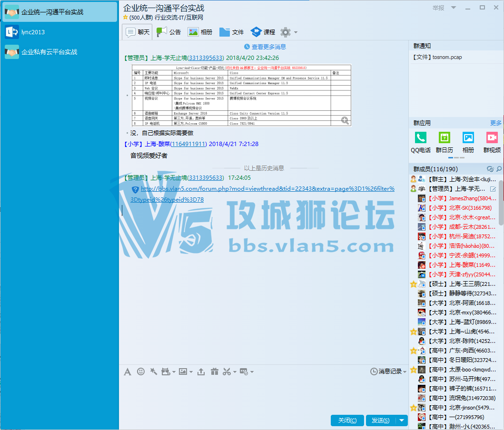504x430 pixels.
Task: Open the emoji smiley picker
Action: pos(141,371)
